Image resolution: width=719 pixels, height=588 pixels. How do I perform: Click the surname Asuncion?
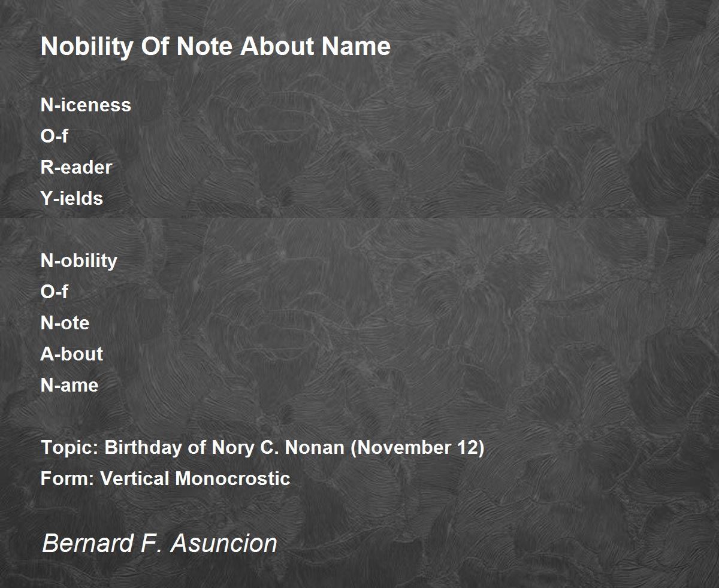224,544
